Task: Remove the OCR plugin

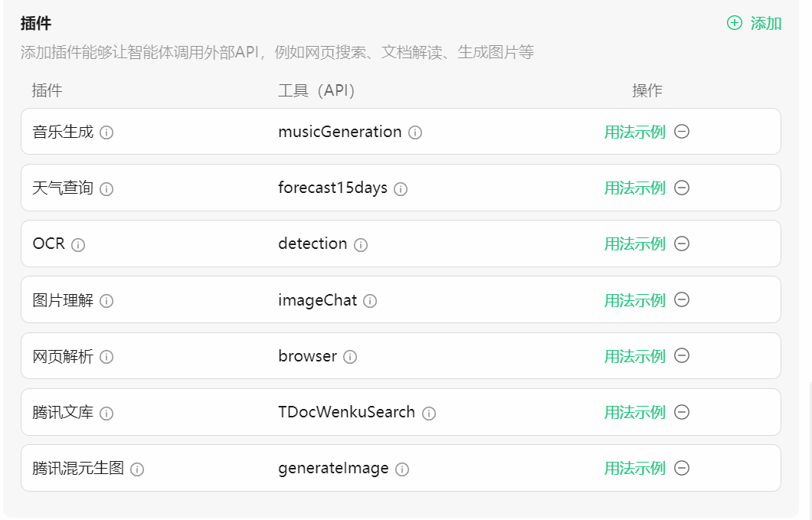Action: (682, 244)
